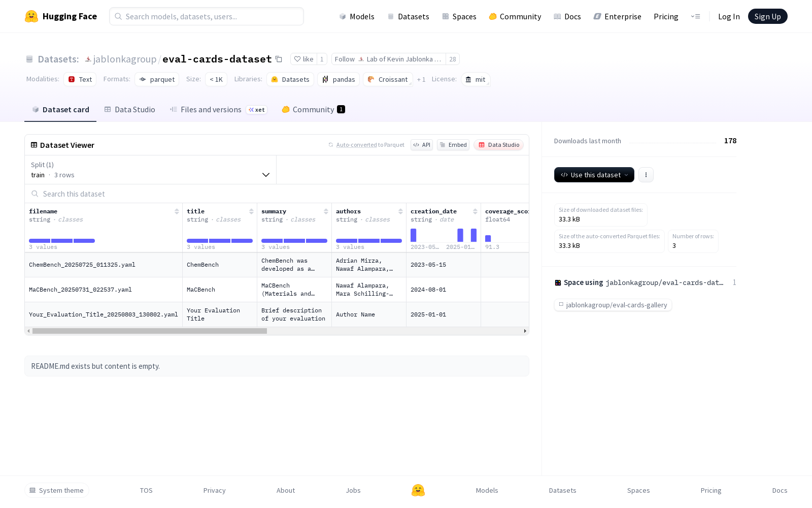Open the TOS footer link
812x508 pixels.
[x=146, y=490]
